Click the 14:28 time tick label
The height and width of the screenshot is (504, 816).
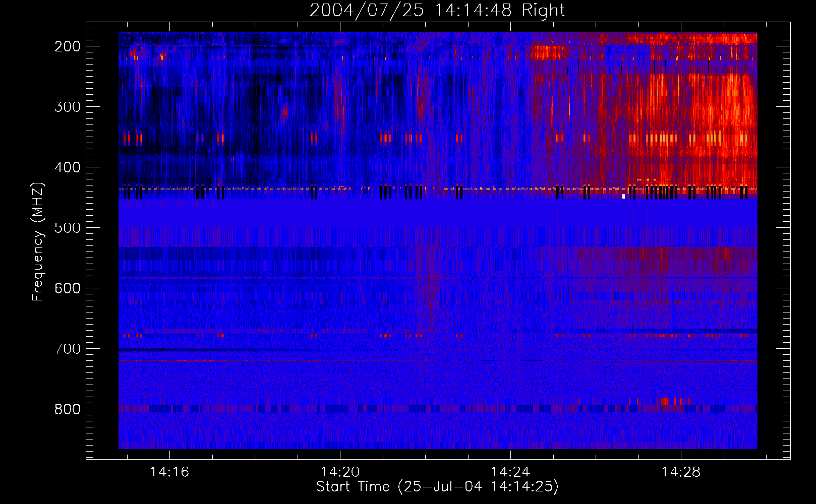click(681, 472)
